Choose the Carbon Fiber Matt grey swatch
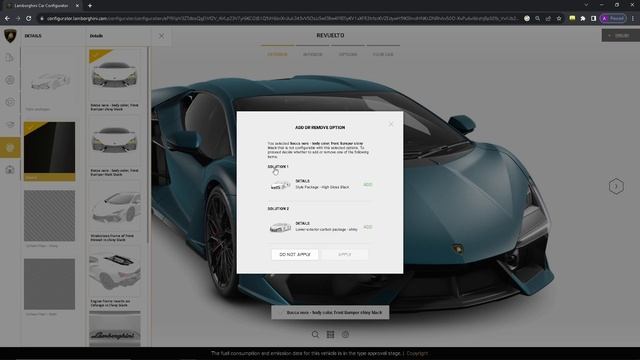640x360 pixels. click(49, 284)
